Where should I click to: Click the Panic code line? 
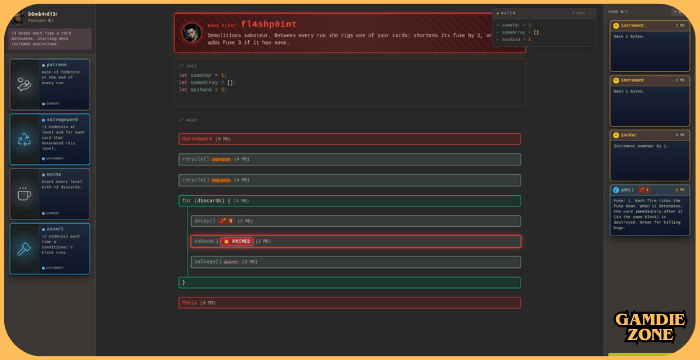click(350, 303)
